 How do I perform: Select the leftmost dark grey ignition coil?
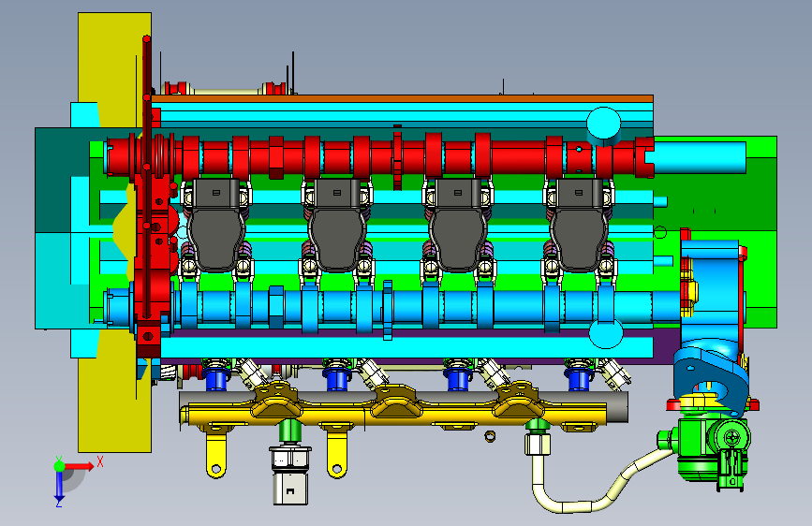[216, 226]
